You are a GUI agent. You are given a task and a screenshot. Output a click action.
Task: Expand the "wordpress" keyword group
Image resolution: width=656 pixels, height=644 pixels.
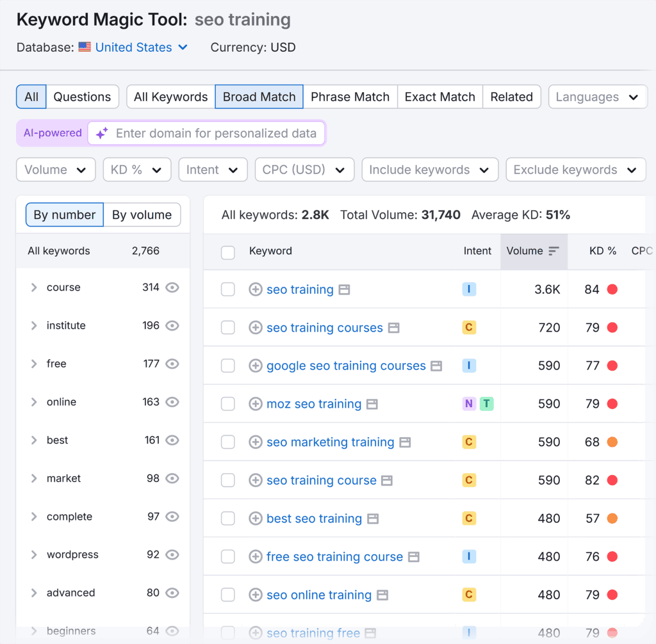34,554
